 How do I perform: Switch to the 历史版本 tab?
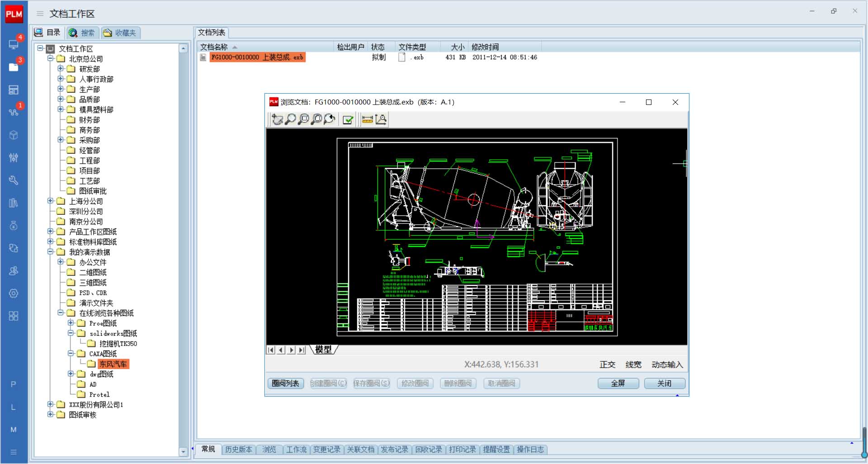pyautogui.click(x=238, y=450)
